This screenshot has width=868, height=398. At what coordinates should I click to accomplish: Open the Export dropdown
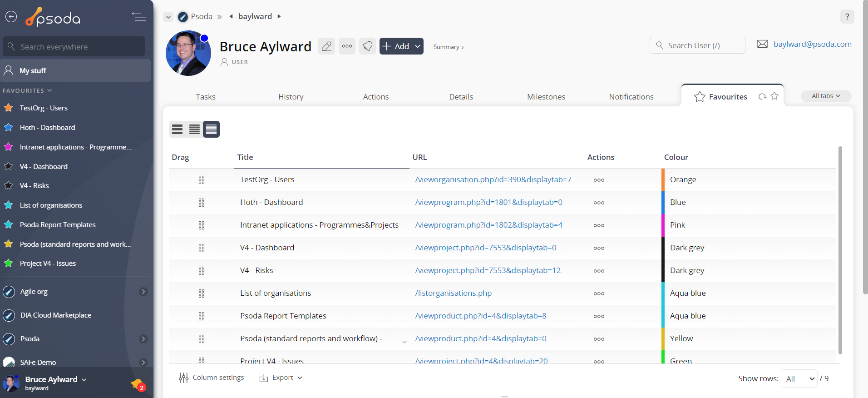coord(281,378)
